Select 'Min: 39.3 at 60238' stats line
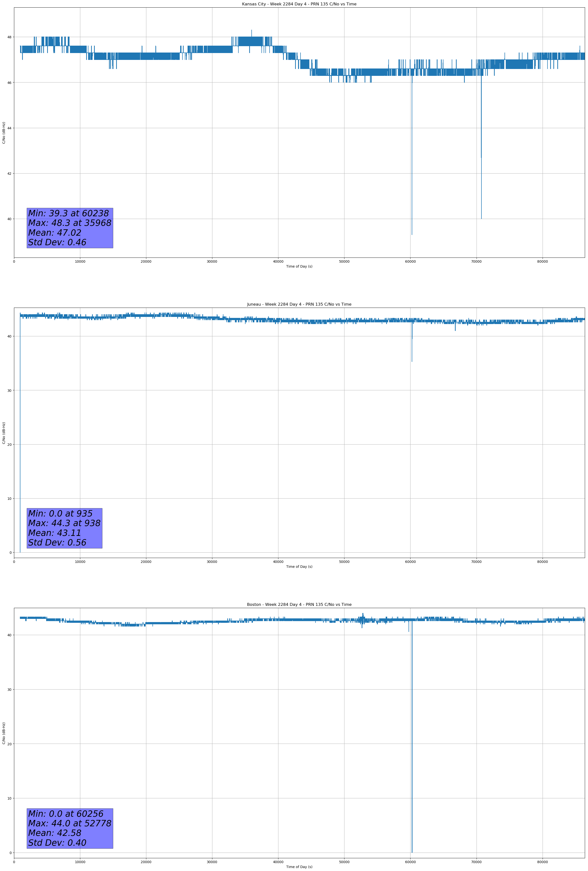Image resolution: width=588 pixels, height=871 pixels. 68,213
